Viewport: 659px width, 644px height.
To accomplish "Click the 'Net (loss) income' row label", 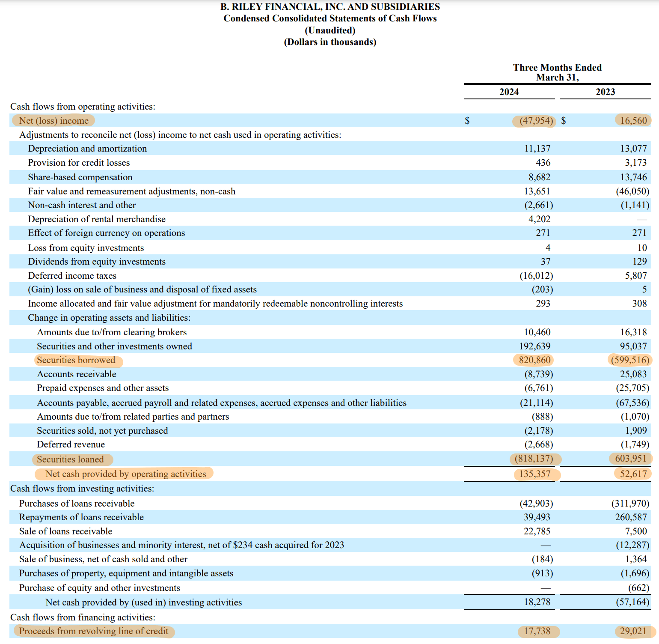I will point(54,121).
